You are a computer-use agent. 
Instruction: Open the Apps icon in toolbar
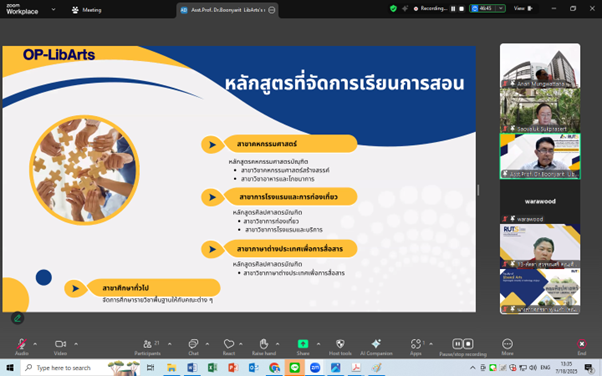(x=416, y=344)
